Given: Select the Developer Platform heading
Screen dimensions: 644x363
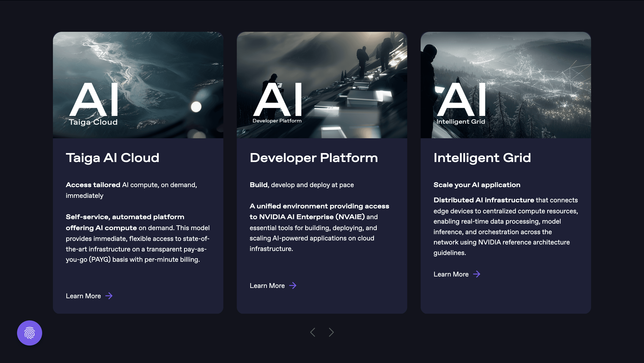Looking at the screenshot, I should click(x=313, y=158).
